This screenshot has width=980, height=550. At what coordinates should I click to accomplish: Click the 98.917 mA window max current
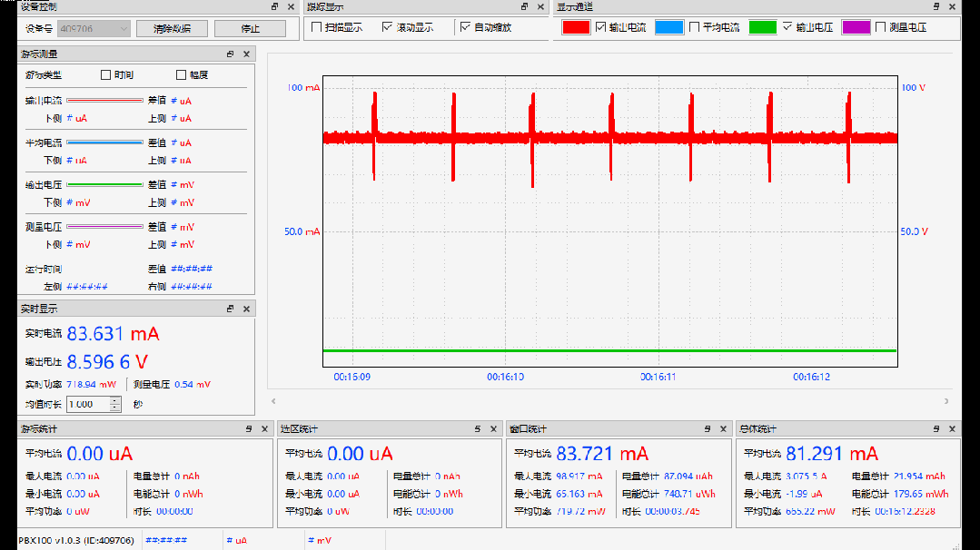579,476
